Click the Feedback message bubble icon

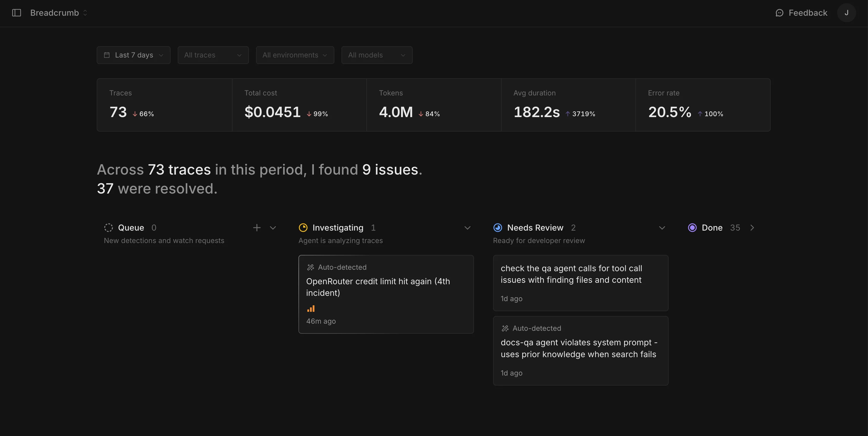(780, 13)
